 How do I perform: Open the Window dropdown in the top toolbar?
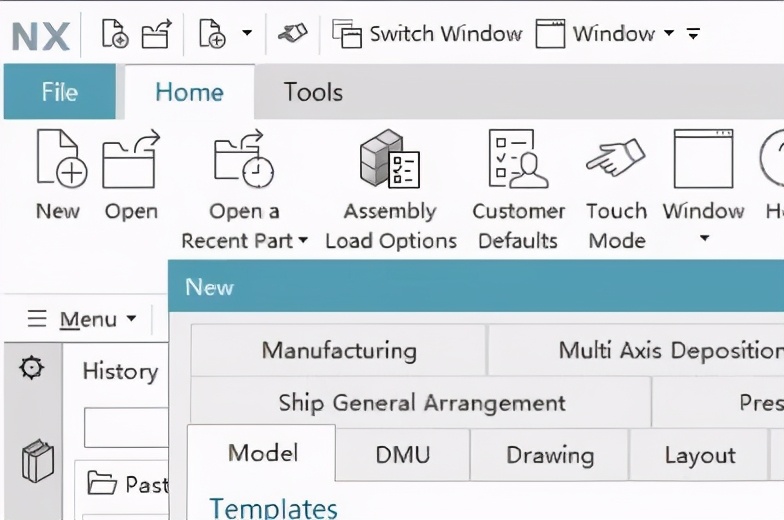pyautogui.click(x=605, y=34)
